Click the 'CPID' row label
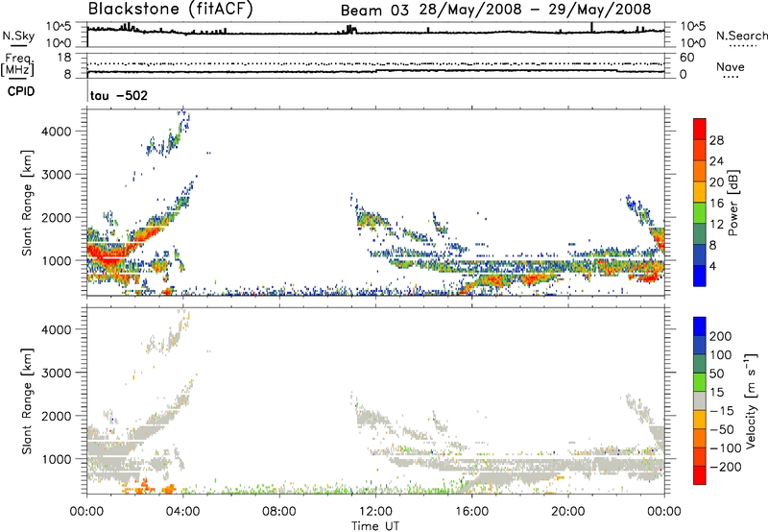Image resolution: width=768 pixels, height=532 pixels. click(21, 91)
